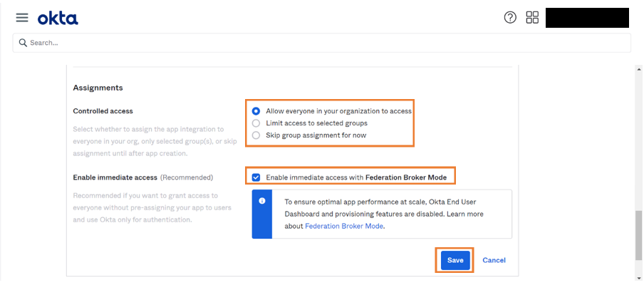Click the scrollbar up arrow
Screen dimensions: 644x285
pos(638,70)
